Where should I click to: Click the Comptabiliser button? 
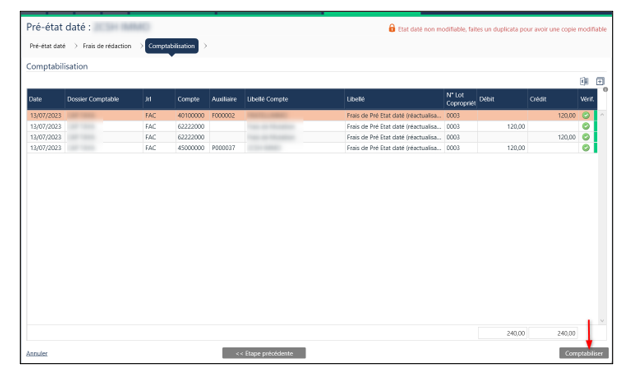[584, 353]
